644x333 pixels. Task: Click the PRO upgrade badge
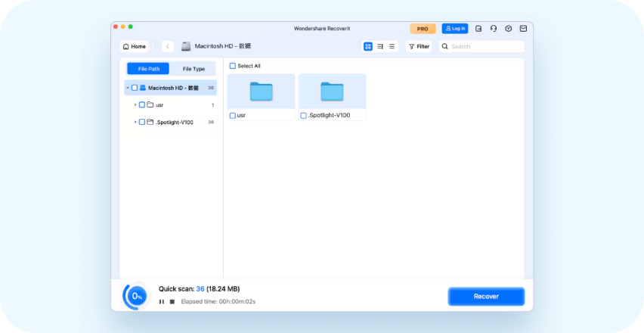pyautogui.click(x=423, y=29)
